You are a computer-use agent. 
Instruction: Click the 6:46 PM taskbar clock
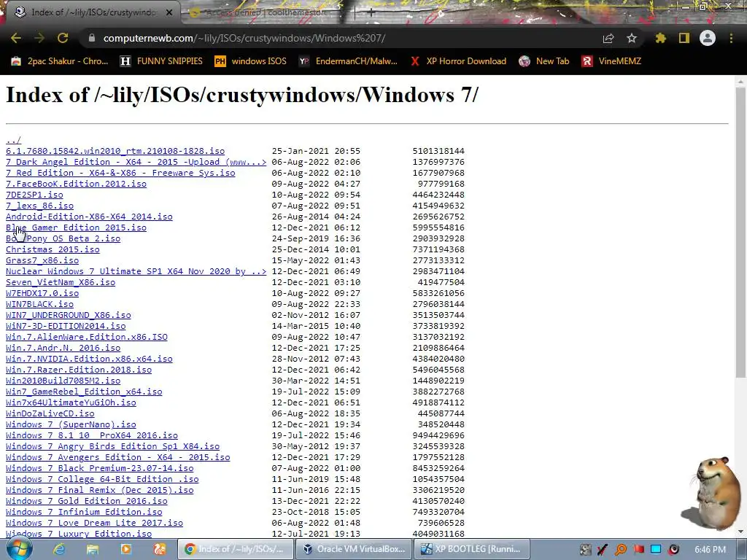pos(710,550)
